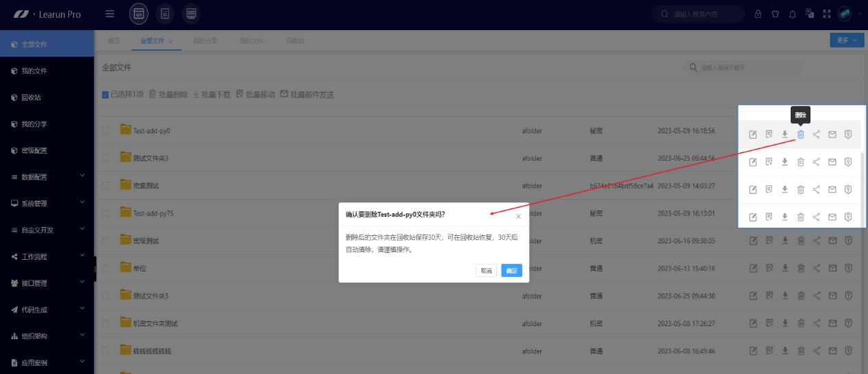Click the trash icon for Test-add-py75 row
This screenshot has height=374, width=868.
click(800, 217)
